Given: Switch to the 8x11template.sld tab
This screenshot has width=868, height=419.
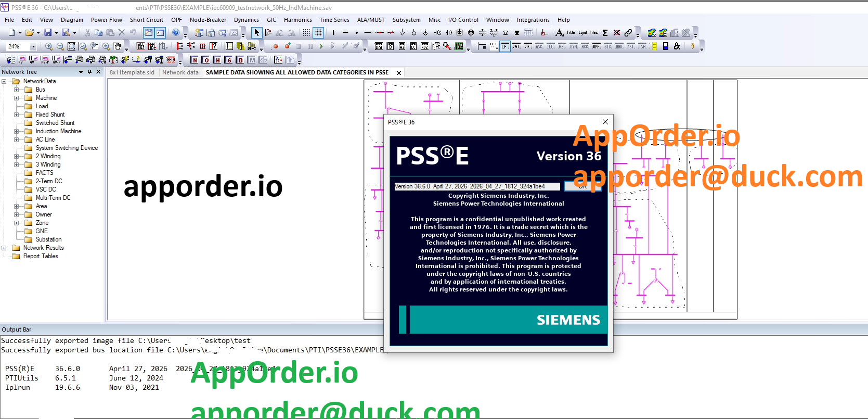Looking at the screenshot, I should click(x=132, y=72).
